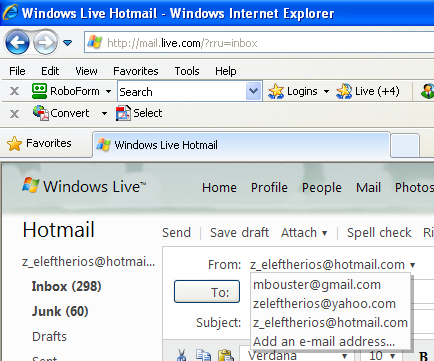Click the Hotmail heading

click(59, 230)
